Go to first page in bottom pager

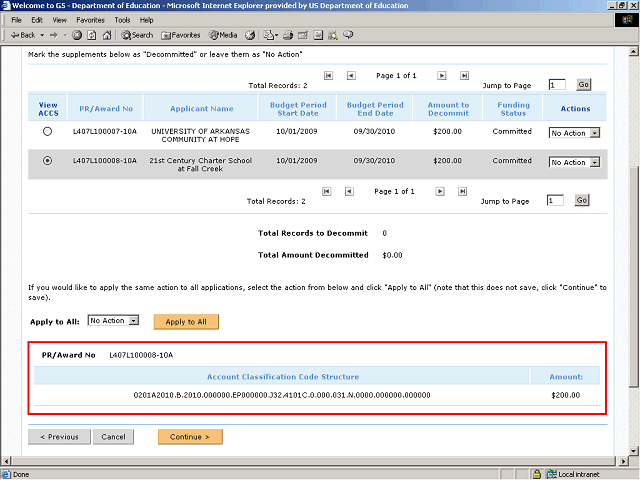click(328, 191)
